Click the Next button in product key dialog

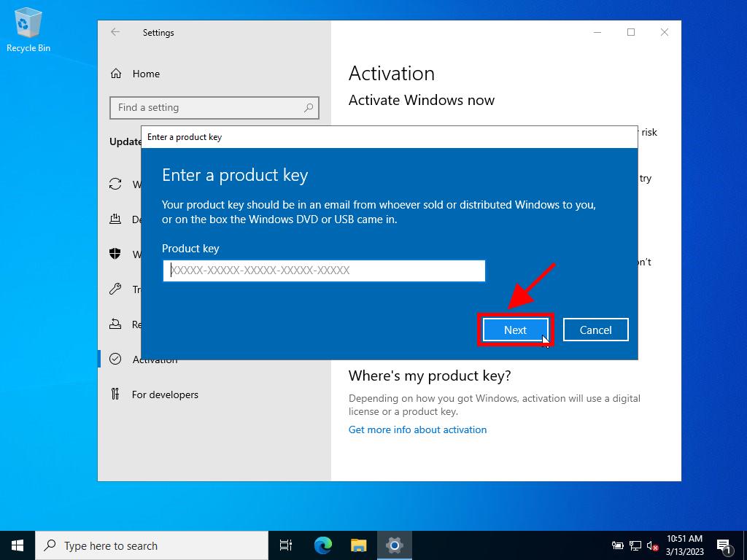click(515, 330)
